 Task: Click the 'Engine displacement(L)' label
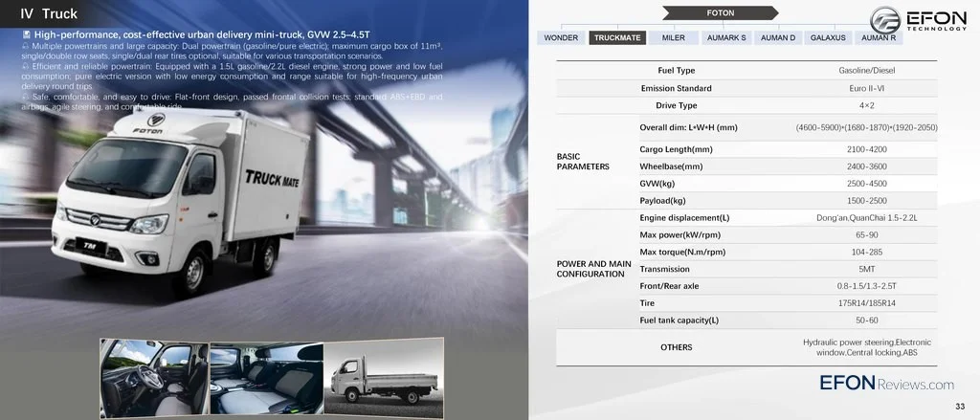coord(684,218)
